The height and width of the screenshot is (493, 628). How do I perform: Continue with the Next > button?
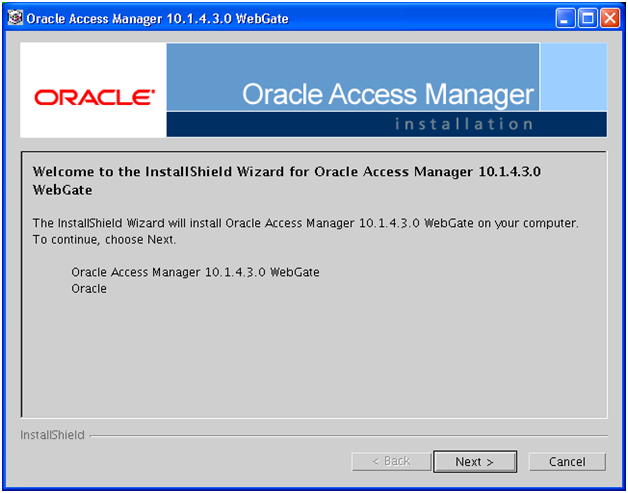[x=475, y=462]
